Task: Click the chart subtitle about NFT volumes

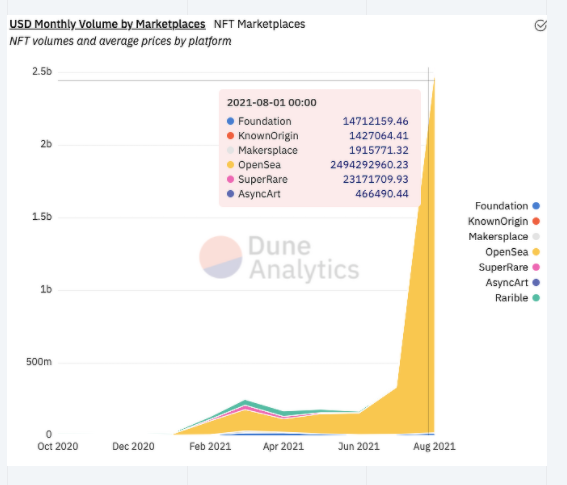Action: pos(120,41)
